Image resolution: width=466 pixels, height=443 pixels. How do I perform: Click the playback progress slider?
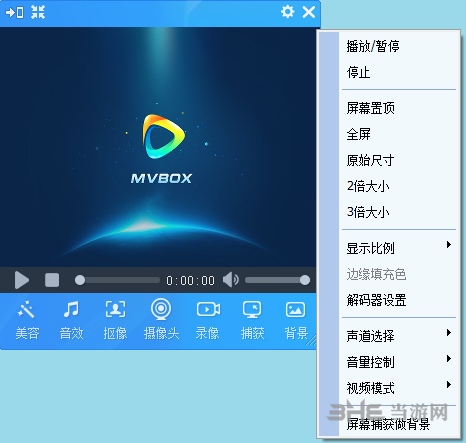click(117, 280)
